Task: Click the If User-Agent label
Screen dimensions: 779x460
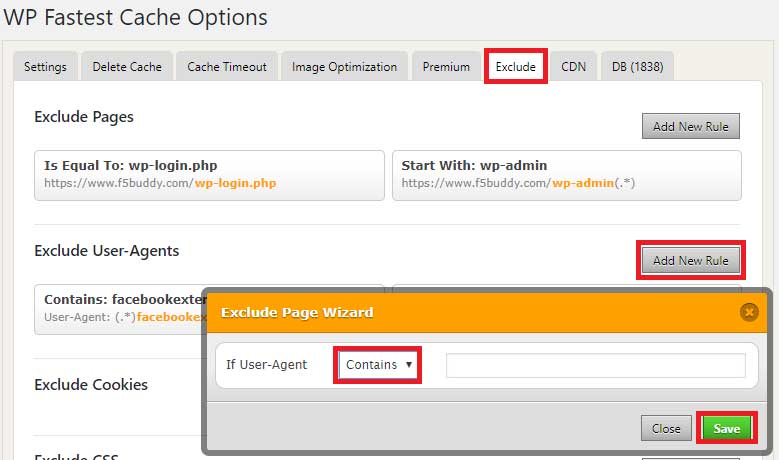Action: pyautogui.click(x=265, y=365)
